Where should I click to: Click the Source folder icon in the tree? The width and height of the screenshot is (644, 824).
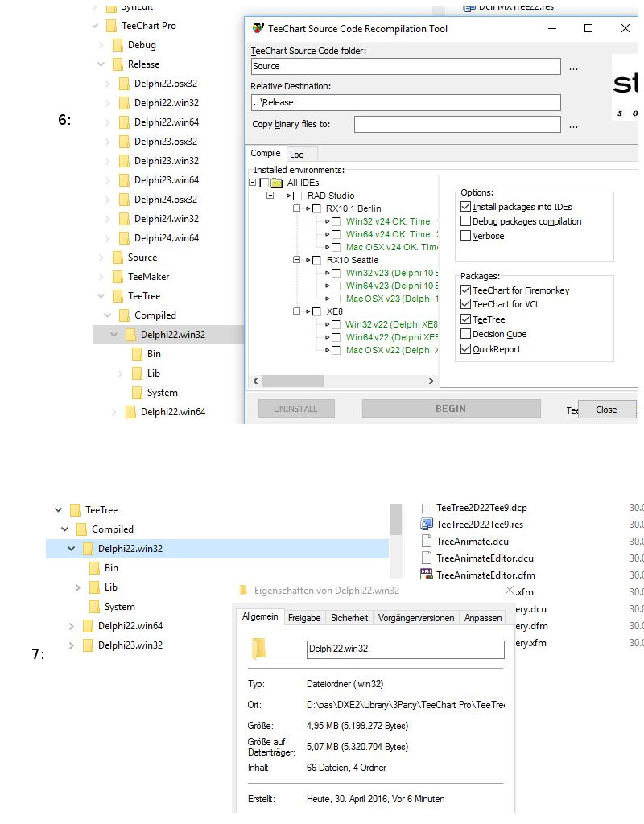[x=118, y=257]
